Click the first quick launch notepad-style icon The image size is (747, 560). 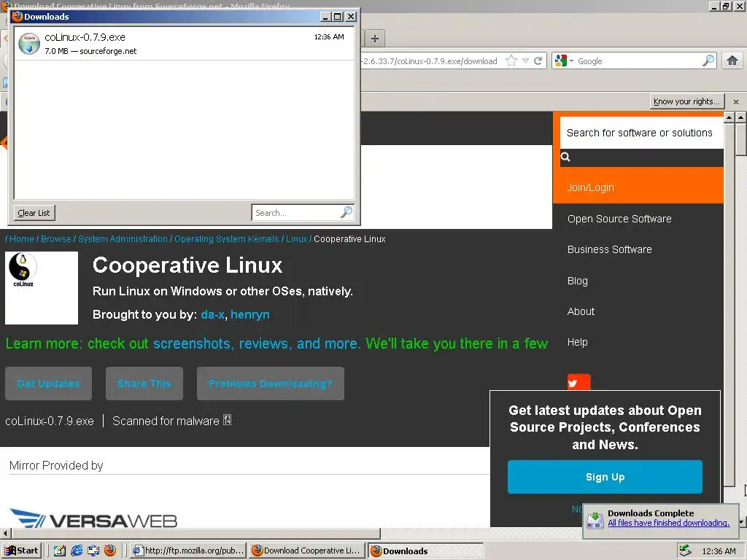point(60,551)
